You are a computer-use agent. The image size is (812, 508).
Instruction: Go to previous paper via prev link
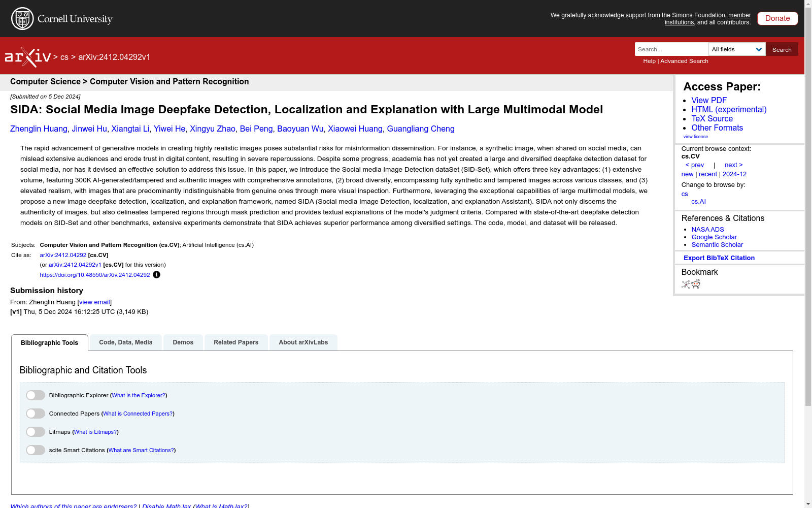pos(695,165)
